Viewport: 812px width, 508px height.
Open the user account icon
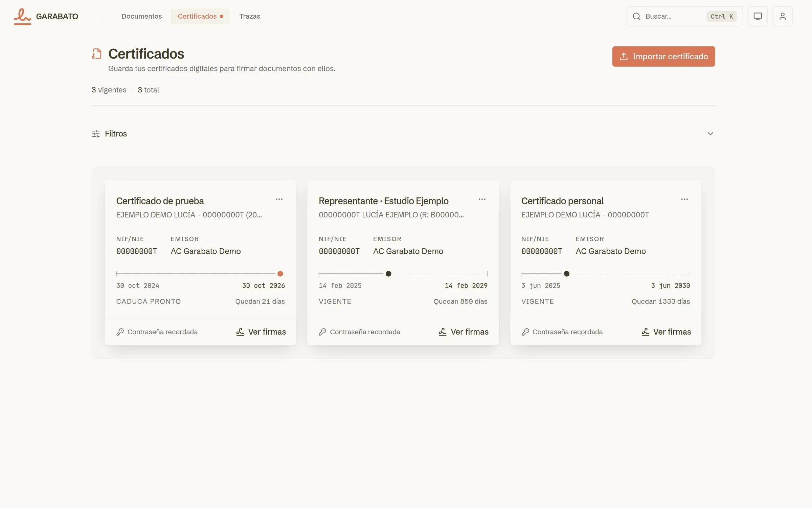(782, 16)
